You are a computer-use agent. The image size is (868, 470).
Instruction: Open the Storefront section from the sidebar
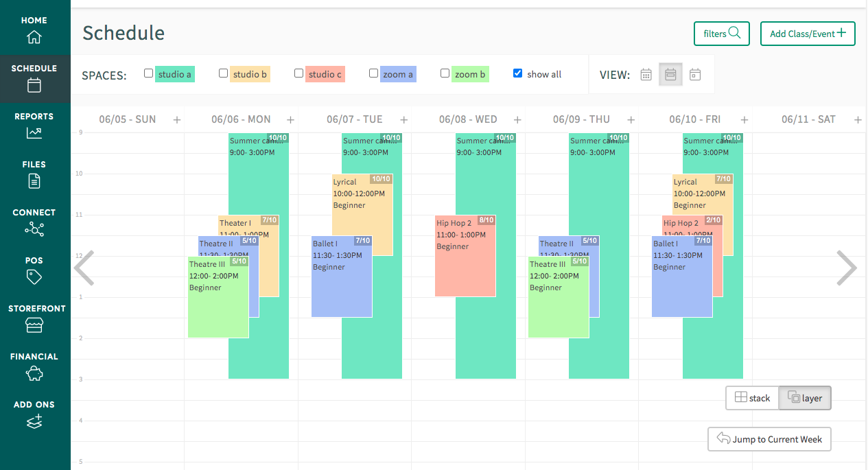[35, 318]
